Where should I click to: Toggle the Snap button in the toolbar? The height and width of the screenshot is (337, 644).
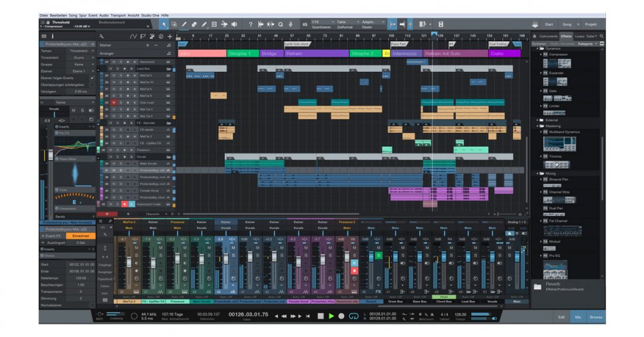tap(393, 24)
